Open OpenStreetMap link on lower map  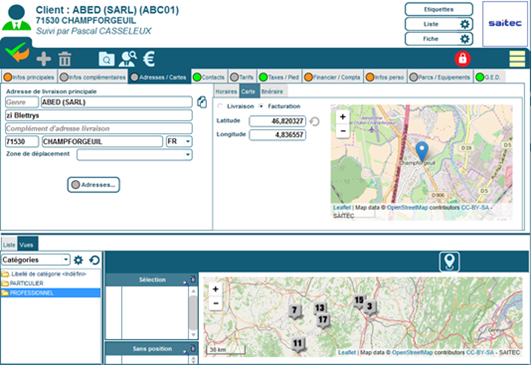click(x=412, y=352)
